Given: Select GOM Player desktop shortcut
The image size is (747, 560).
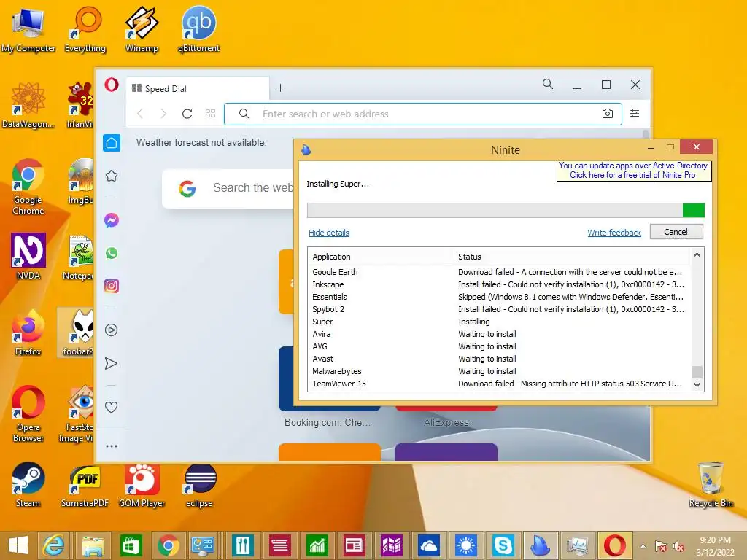Looking at the screenshot, I should coord(142,484).
